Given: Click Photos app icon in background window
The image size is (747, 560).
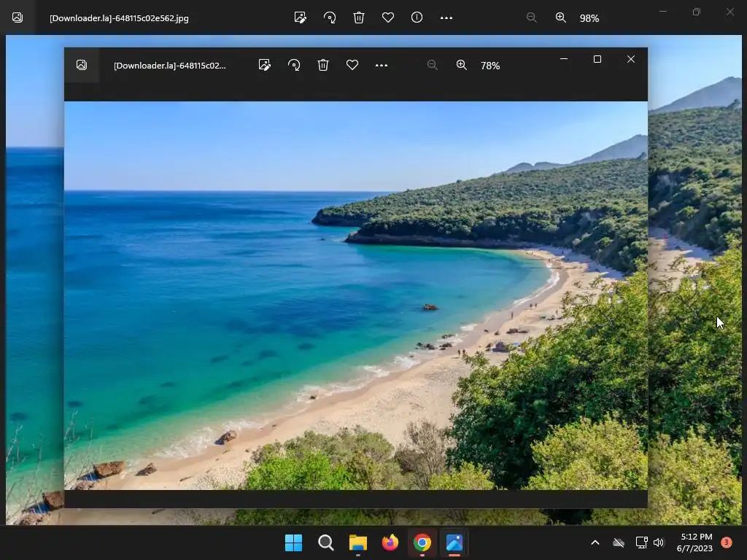Looking at the screenshot, I should tap(18, 17).
